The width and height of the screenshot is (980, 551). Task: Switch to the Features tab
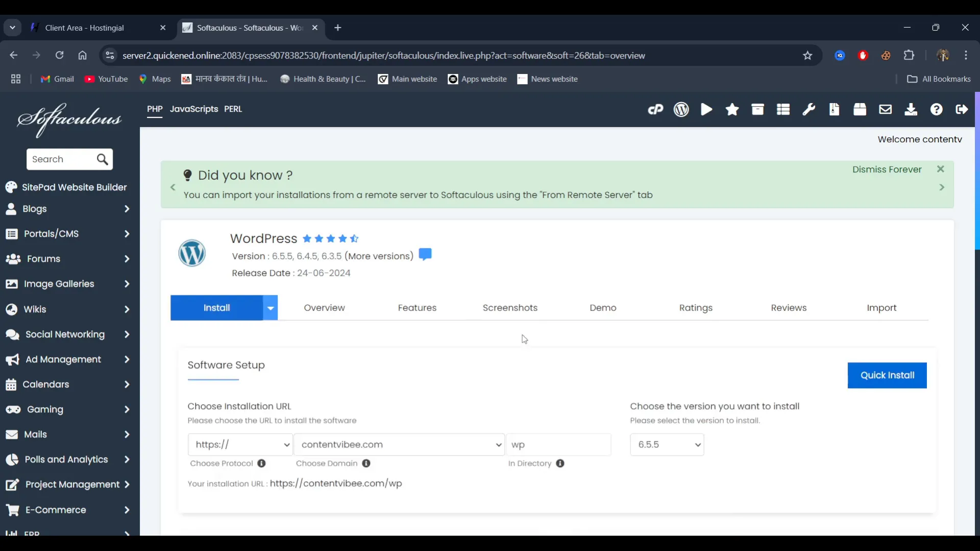417,308
